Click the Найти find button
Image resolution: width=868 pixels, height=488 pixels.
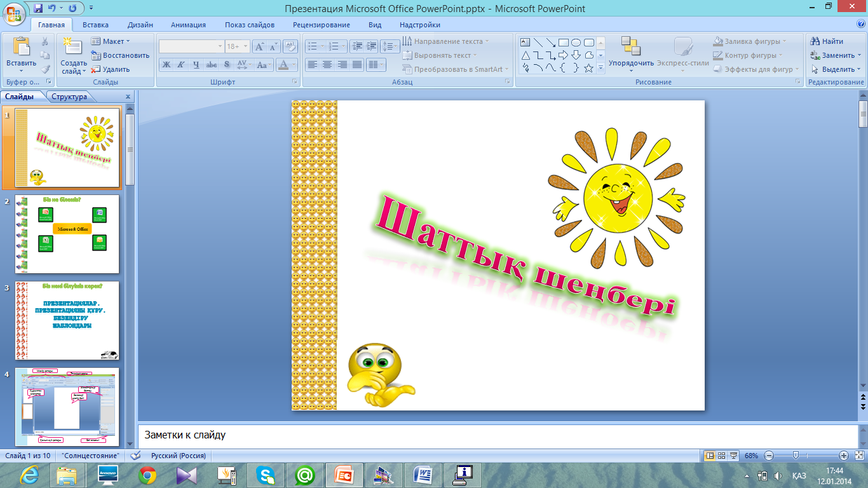coord(827,41)
